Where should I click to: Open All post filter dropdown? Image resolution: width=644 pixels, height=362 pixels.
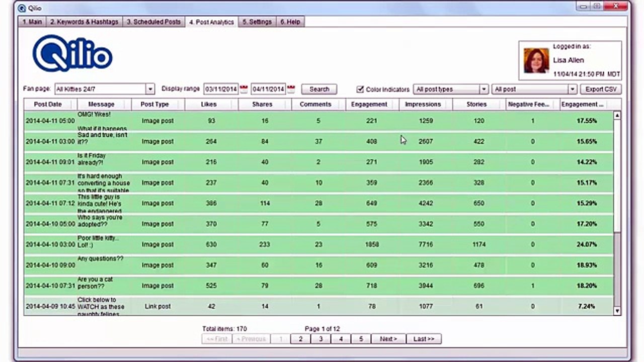coord(534,89)
